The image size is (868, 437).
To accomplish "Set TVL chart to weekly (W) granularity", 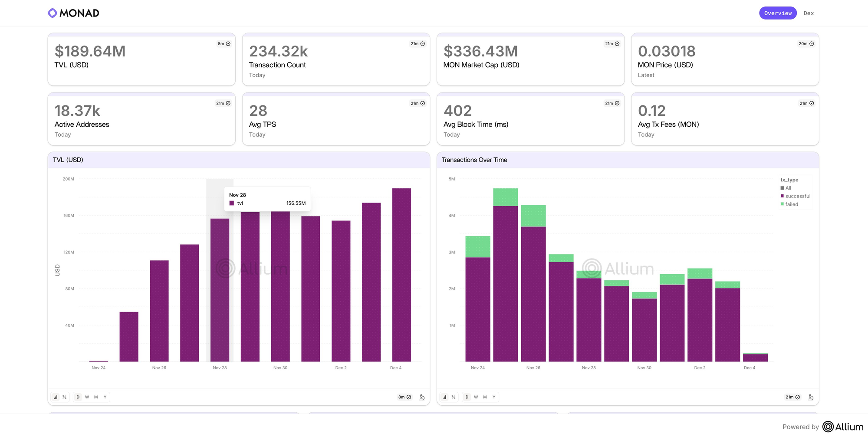I will [x=87, y=397].
